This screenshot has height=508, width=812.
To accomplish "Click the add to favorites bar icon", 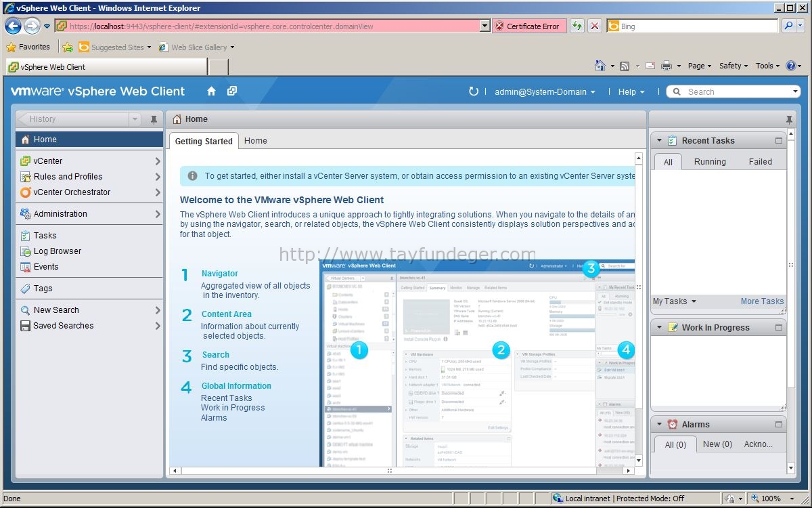I will [68, 47].
